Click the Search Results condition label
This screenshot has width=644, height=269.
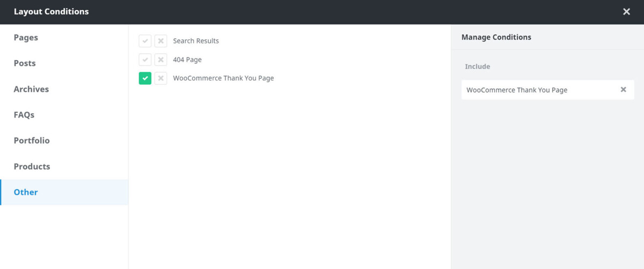coord(196,41)
